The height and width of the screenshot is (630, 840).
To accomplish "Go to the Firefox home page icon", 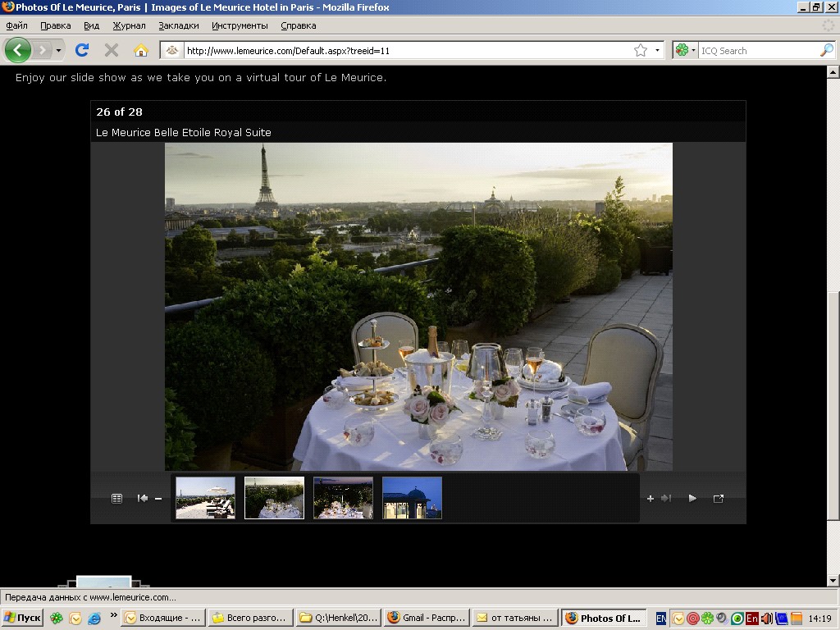I will 141,50.
